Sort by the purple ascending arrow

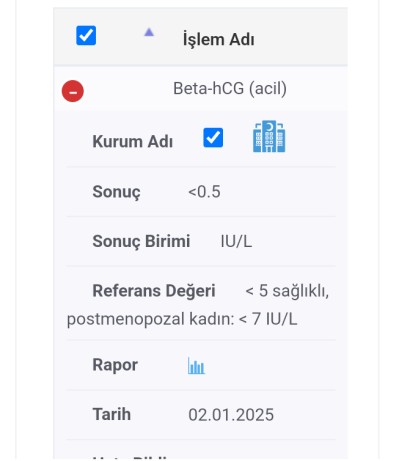[x=149, y=32]
